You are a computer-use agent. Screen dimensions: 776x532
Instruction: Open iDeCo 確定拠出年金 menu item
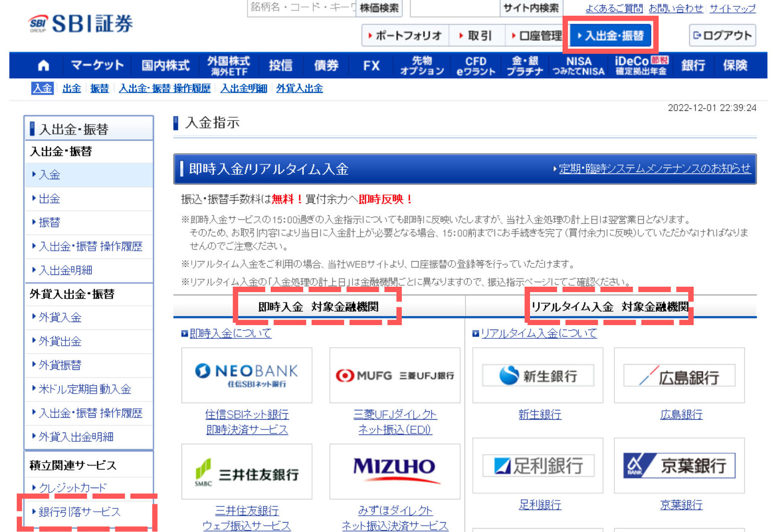click(641, 65)
